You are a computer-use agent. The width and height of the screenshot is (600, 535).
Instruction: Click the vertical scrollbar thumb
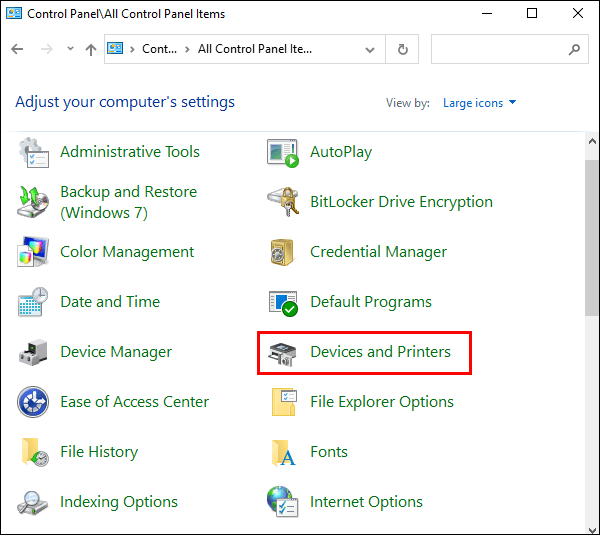[592, 238]
